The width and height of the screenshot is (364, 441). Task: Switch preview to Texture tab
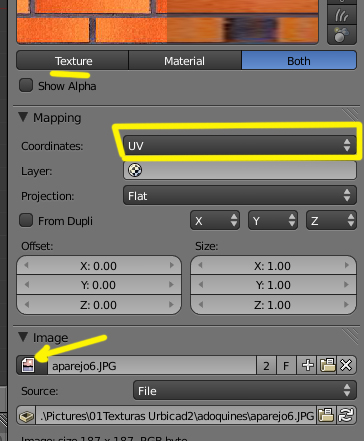coord(73,61)
